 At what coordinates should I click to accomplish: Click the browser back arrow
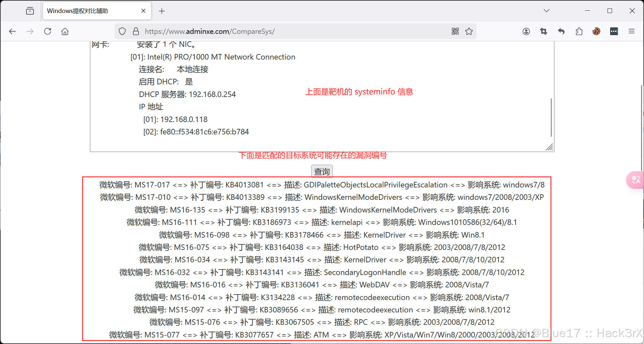coord(12,31)
